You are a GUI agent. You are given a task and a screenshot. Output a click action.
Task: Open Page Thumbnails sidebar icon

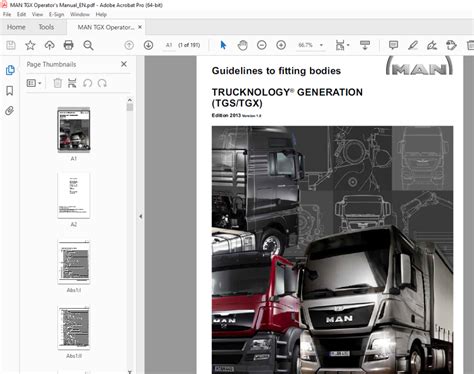click(x=10, y=70)
